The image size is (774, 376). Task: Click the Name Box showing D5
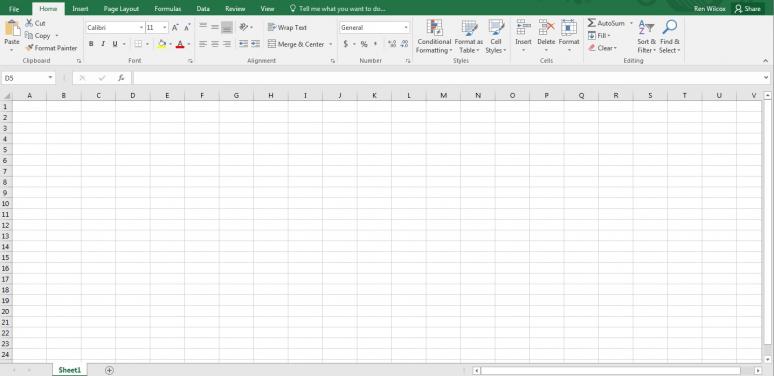[29, 78]
